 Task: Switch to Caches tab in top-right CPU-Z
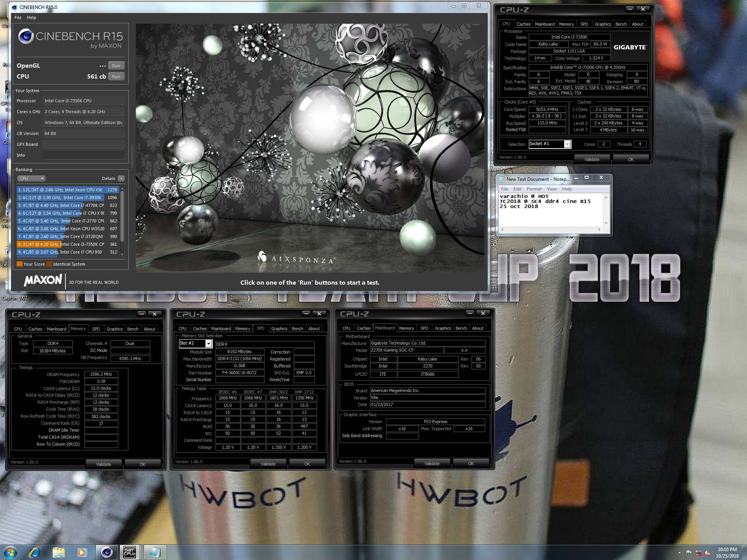(x=523, y=24)
